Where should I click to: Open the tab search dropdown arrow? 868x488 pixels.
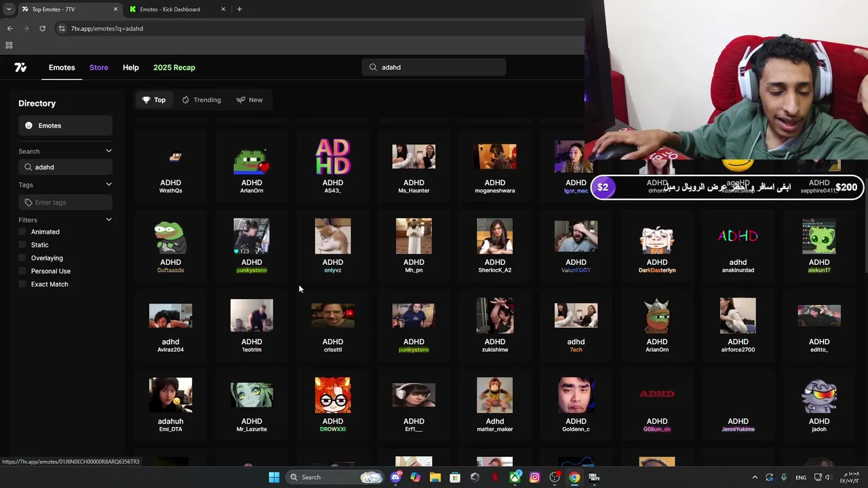(x=9, y=9)
